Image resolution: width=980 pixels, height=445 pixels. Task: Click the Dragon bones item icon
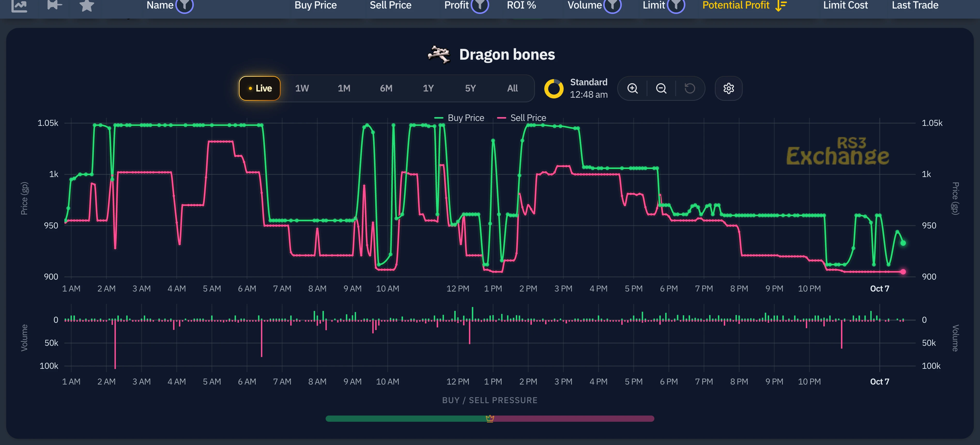(x=439, y=55)
